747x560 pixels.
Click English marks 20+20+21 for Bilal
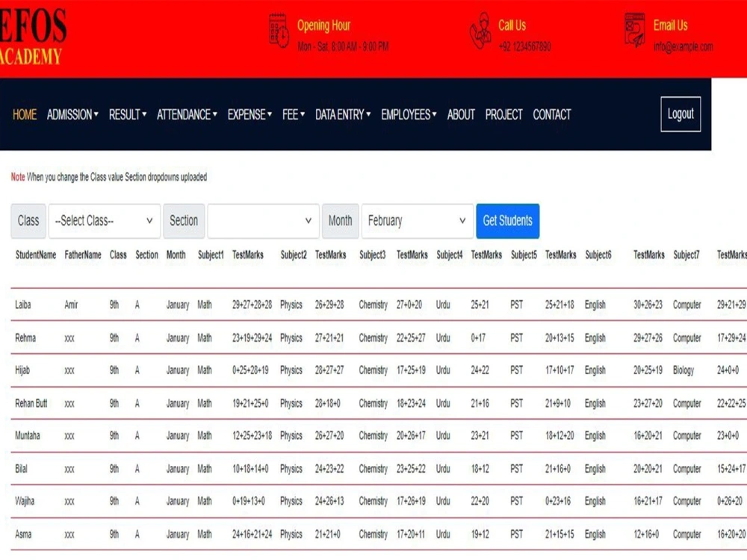click(648, 469)
